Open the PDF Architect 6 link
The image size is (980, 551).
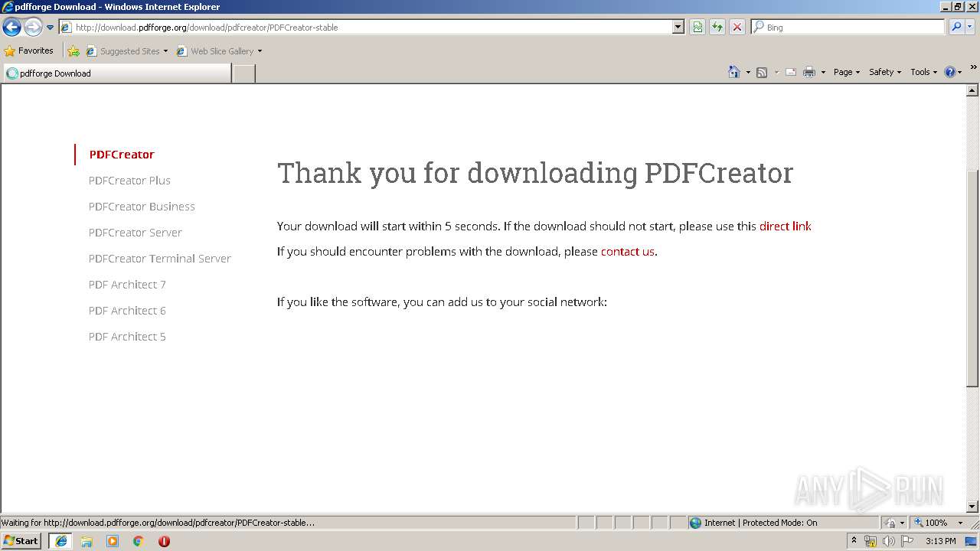(127, 311)
